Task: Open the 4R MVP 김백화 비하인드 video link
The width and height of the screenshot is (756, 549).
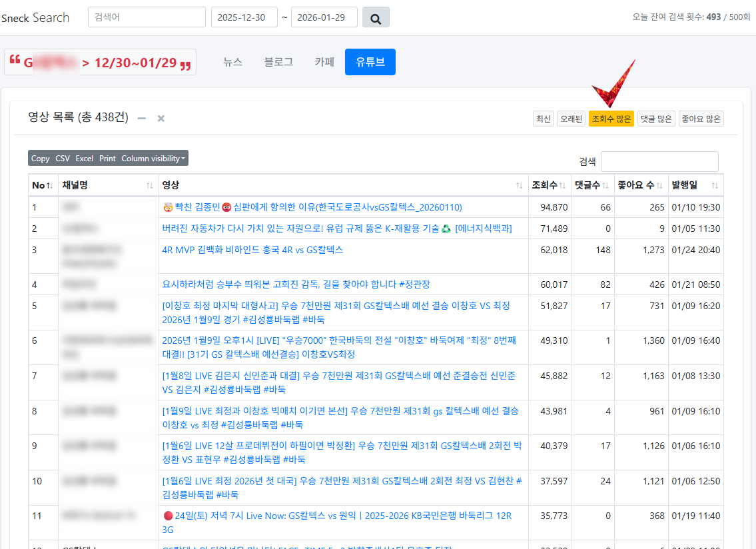Action: [253, 250]
